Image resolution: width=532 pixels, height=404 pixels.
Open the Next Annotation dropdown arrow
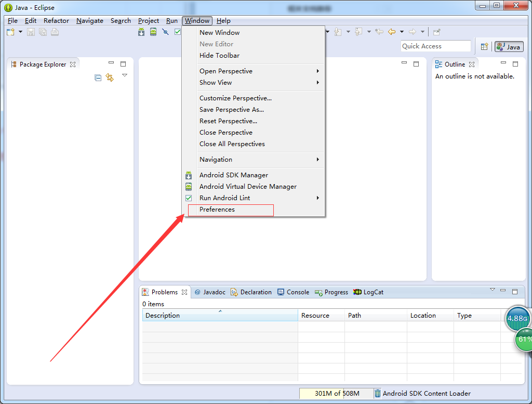[348, 32]
